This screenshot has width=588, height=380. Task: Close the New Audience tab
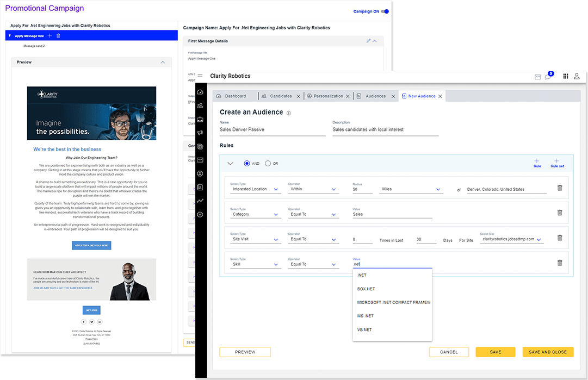(440, 96)
